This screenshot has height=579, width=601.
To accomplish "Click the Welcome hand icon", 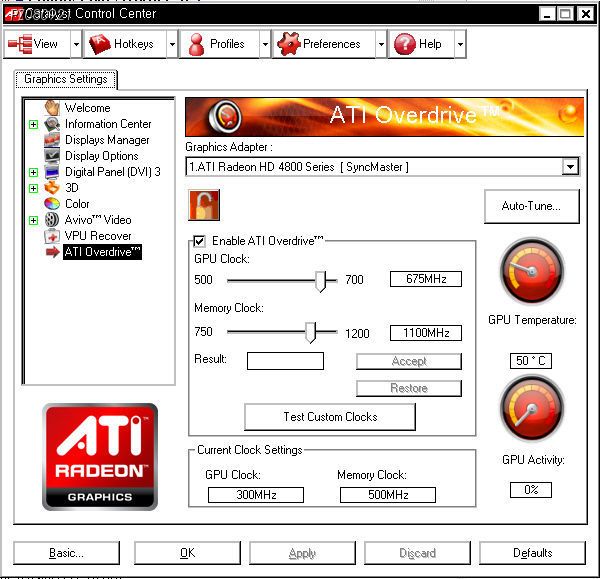I will tap(52, 108).
